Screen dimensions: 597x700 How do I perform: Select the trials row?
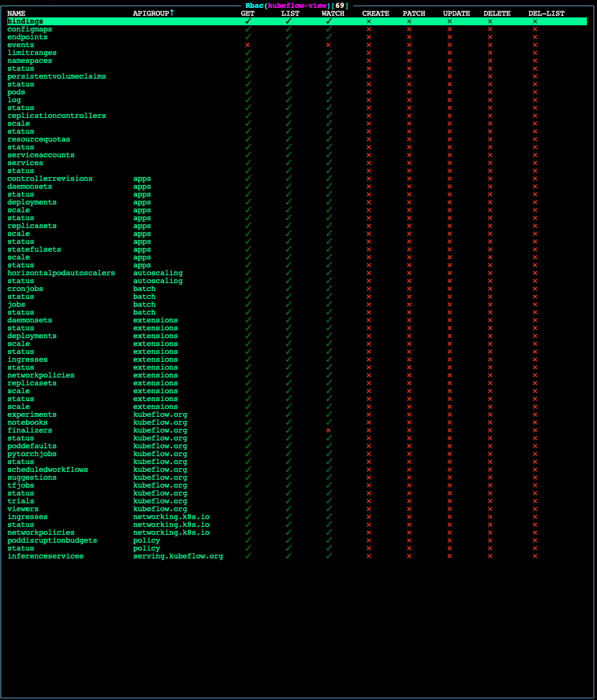297,501
